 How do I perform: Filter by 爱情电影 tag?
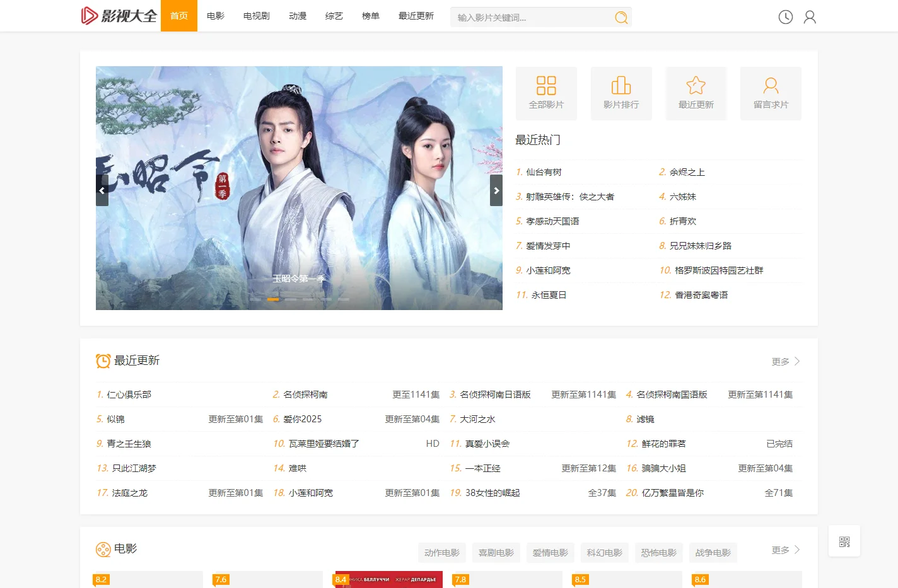pyautogui.click(x=551, y=553)
